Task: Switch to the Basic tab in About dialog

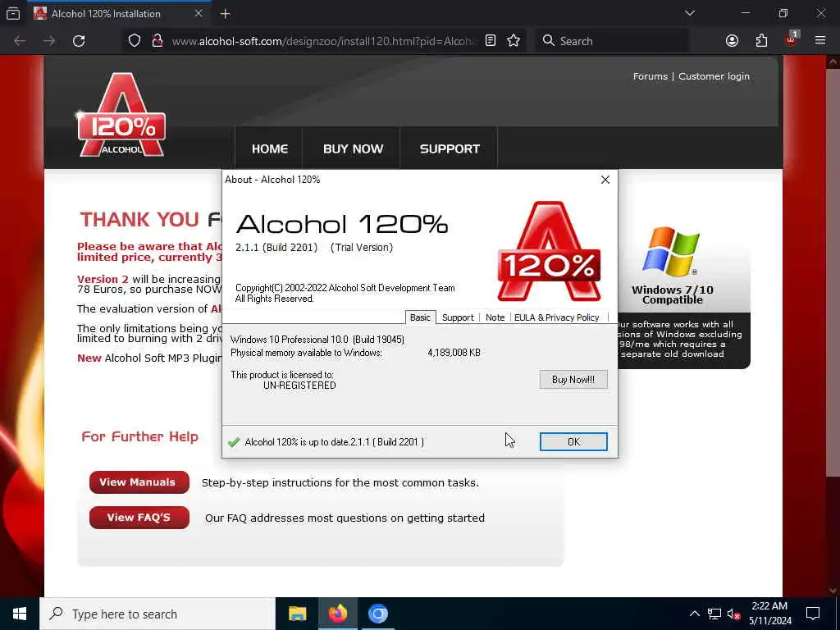Action: point(420,317)
